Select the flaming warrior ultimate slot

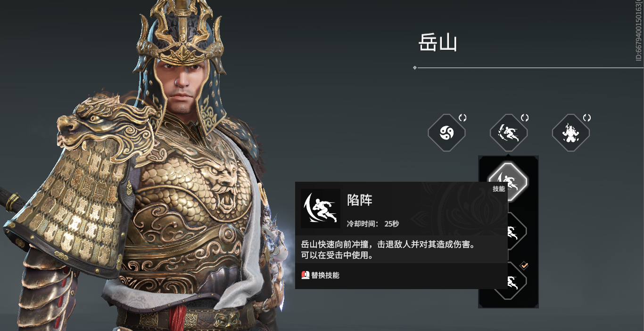click(571, 133)
